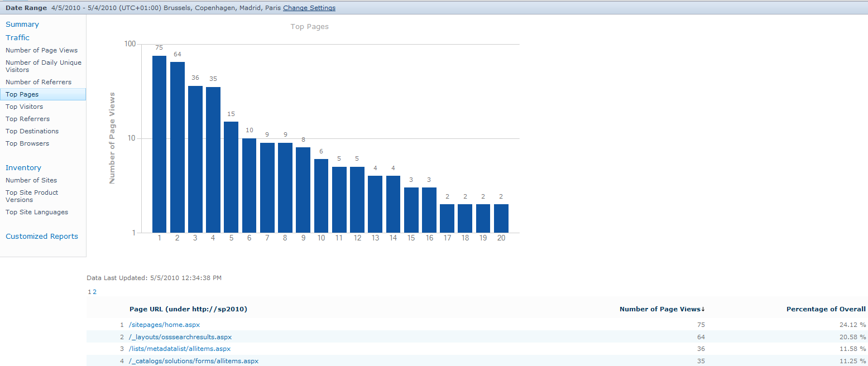The image size is (868, 366).
Task: Open Number of Sites report
Action: pyautogui.click(x=31, y=180)
